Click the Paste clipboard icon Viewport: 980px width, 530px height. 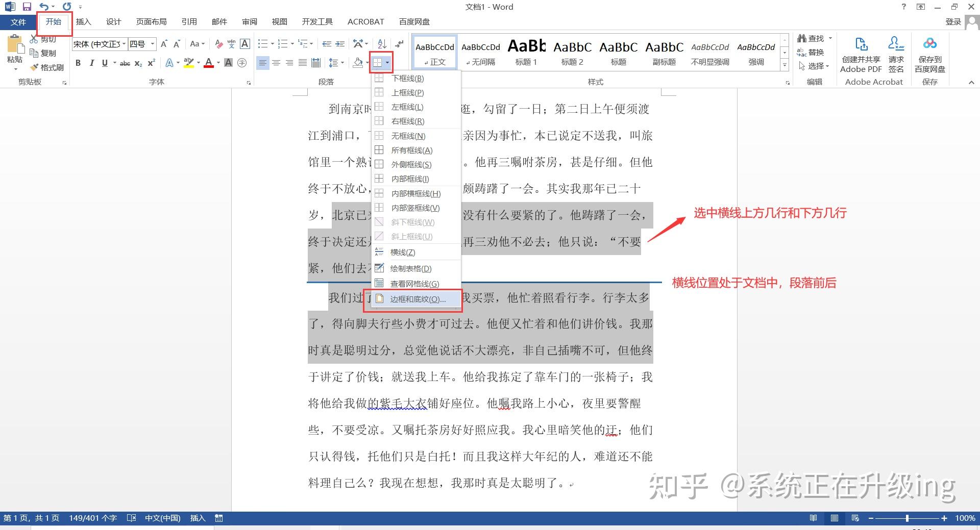15,44
